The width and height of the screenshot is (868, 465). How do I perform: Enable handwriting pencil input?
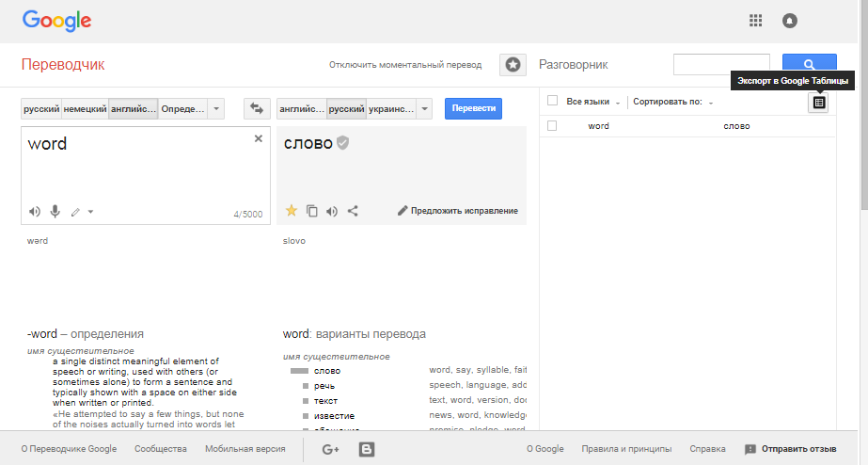(76, 212)
